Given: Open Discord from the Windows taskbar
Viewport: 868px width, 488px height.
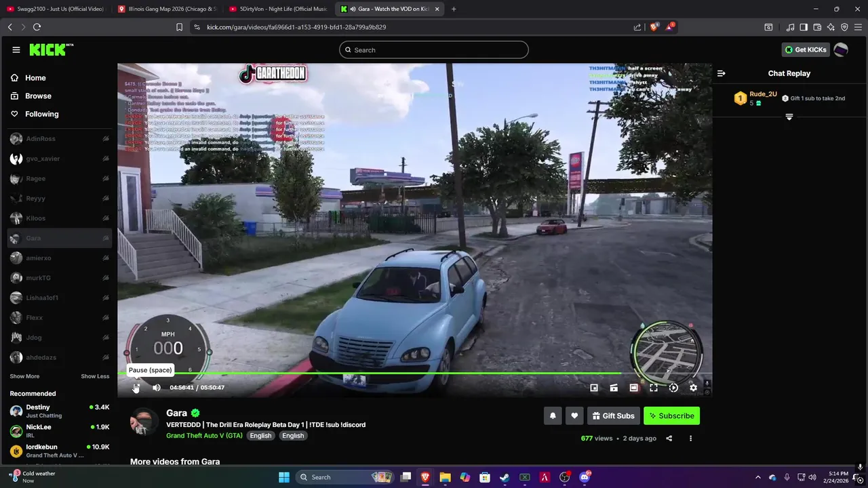Looking at the screenshot, I should [x=585, y=477].
